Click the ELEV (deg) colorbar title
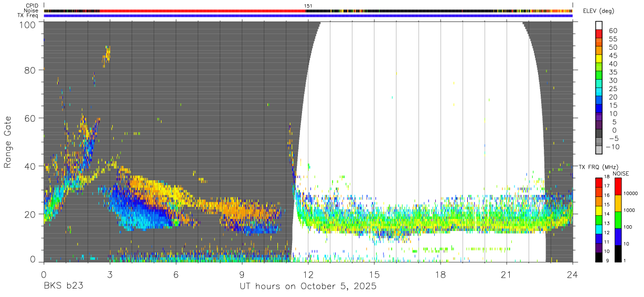 click(599, 11)
